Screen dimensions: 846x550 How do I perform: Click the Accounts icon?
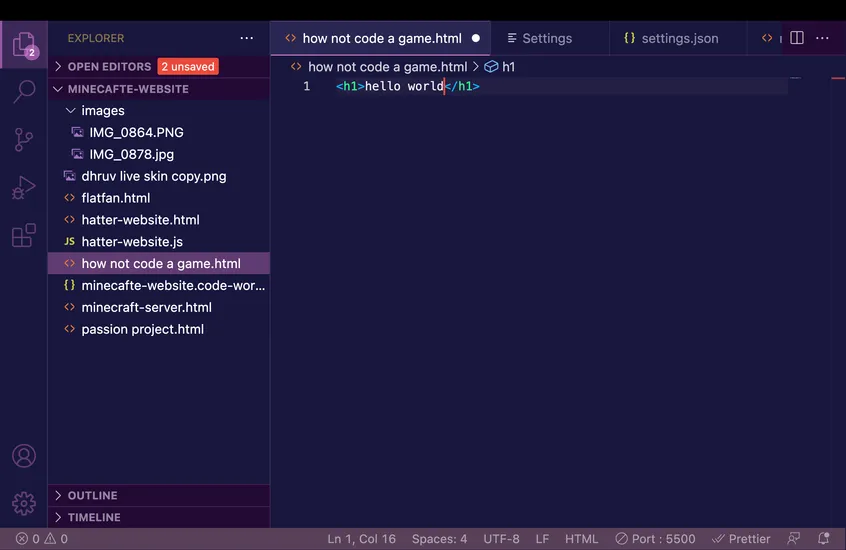pos(24,456)
